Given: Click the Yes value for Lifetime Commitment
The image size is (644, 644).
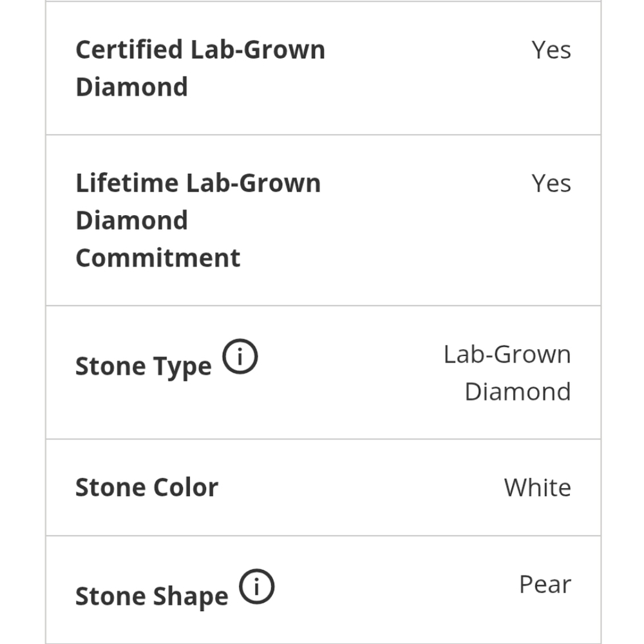Looking at the screenshot, I should click(551, 183).
